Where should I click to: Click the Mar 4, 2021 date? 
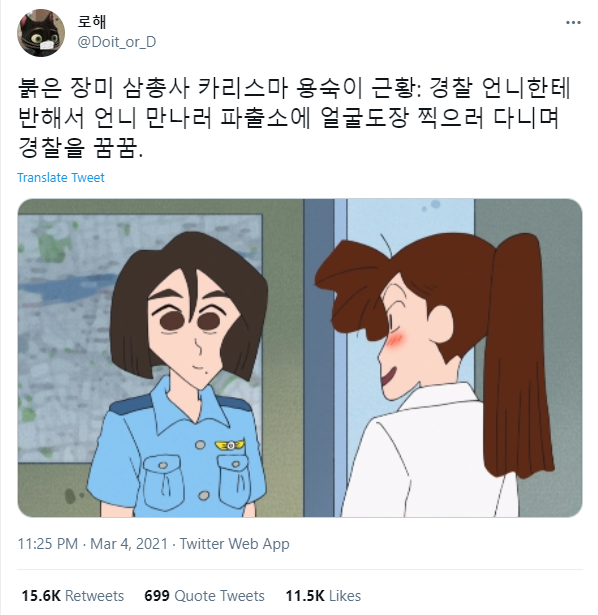point(129,544)
